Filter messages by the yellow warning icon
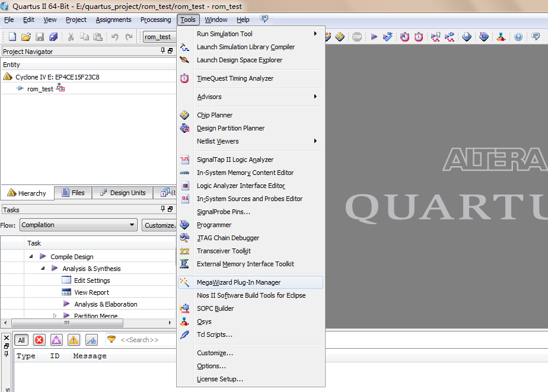The height and width of the screenshot is (392, 548). pyautogui.click(x=74, y=340)
